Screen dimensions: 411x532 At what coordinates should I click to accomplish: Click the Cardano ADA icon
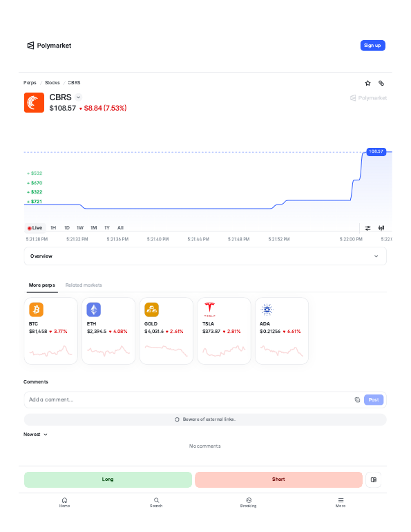(x=267, y=310)
